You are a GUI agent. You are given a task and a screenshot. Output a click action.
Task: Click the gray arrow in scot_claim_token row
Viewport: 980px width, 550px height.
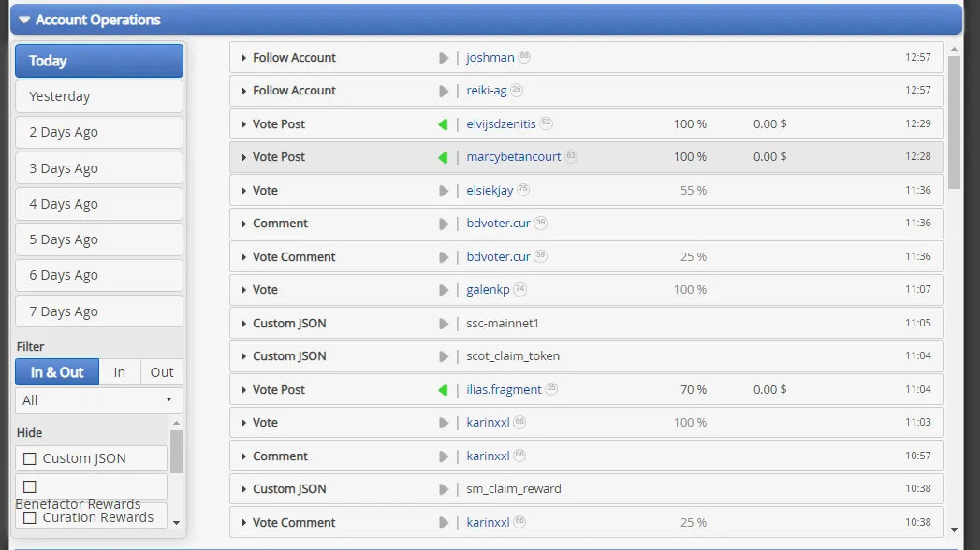[443, 356]
